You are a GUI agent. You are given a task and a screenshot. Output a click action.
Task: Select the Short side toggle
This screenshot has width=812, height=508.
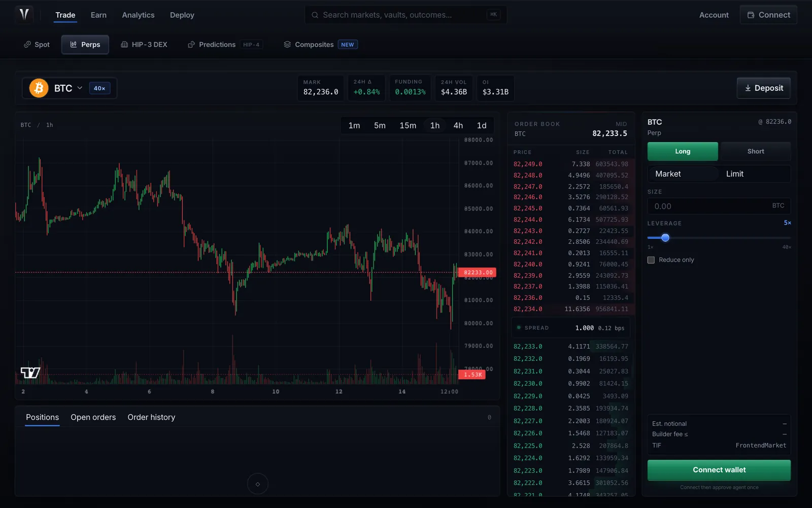tap(755, 151)
